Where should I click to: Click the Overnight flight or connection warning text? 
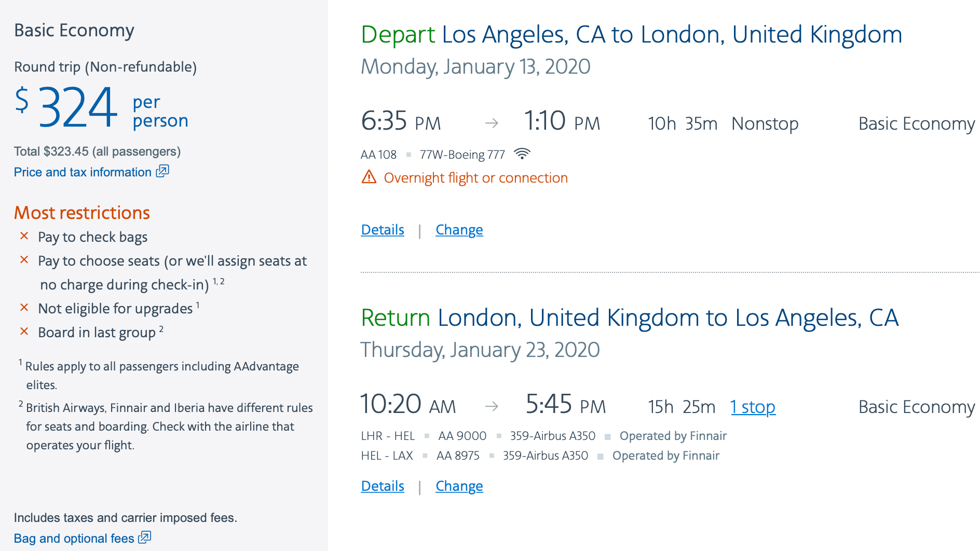[475, 178]
